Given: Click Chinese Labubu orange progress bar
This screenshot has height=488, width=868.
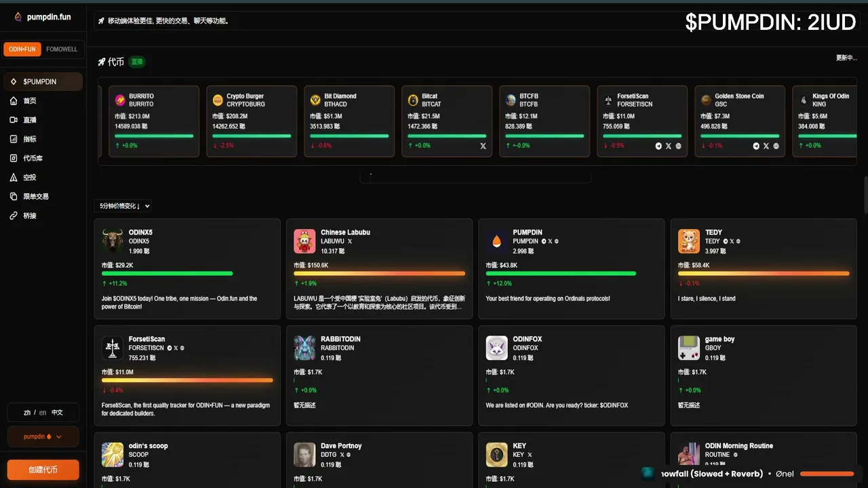Looking at the screenshot, I should (x=380, y=274).
